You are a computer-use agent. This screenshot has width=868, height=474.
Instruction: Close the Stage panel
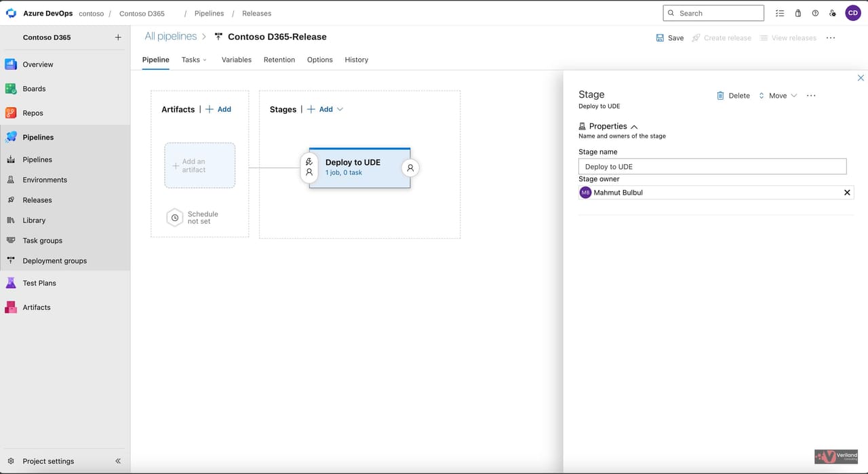click(x=861, y=78)
